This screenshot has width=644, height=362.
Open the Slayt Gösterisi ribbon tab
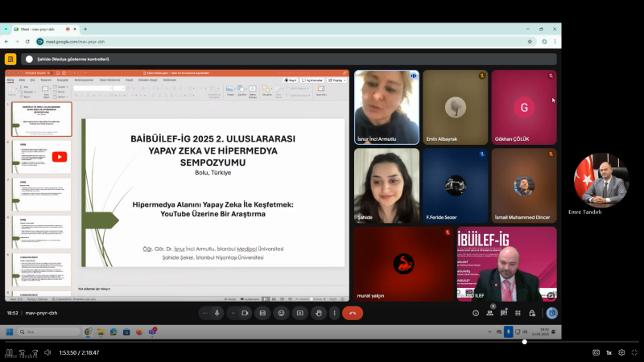coord(109,80)
